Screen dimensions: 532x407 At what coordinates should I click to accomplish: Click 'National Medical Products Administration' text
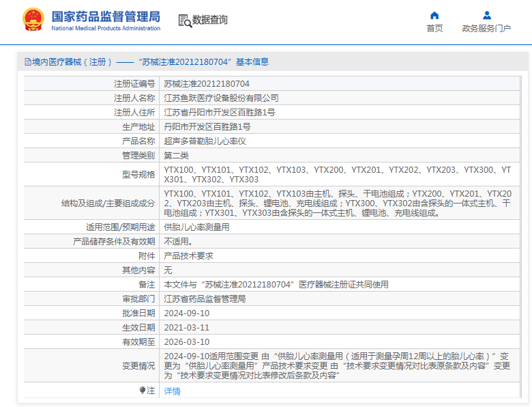[x=106, y=28]
